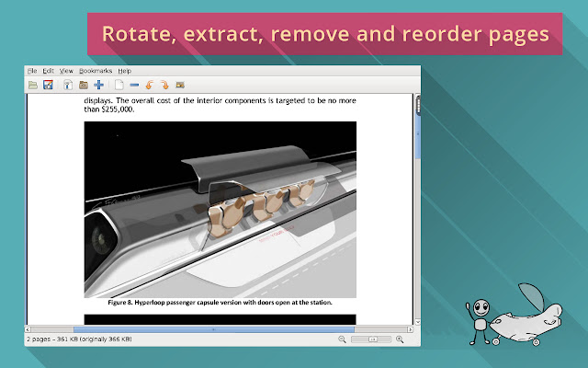Click the Save document icon
Viewport: 588px width, 368px height.
(49, 85)
